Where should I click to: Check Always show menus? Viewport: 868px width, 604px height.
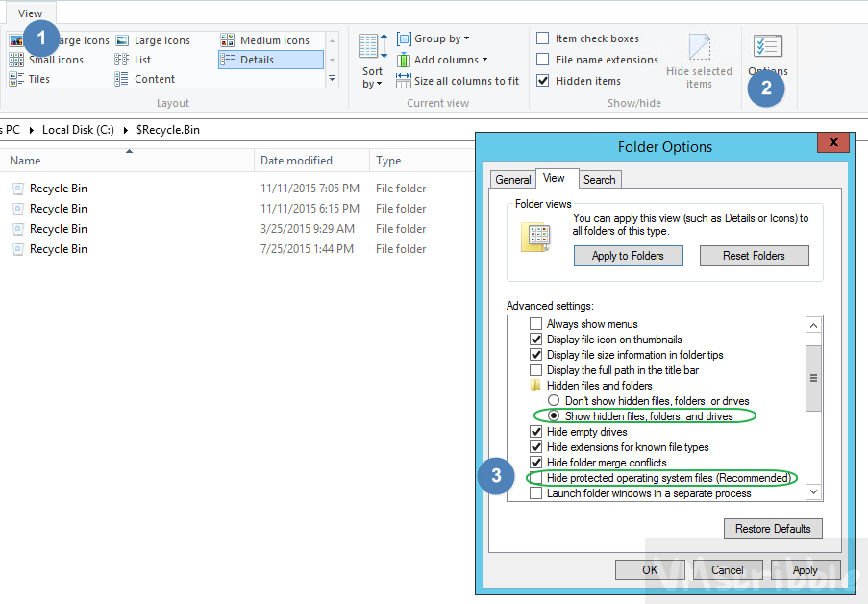(x=535, y=323)
